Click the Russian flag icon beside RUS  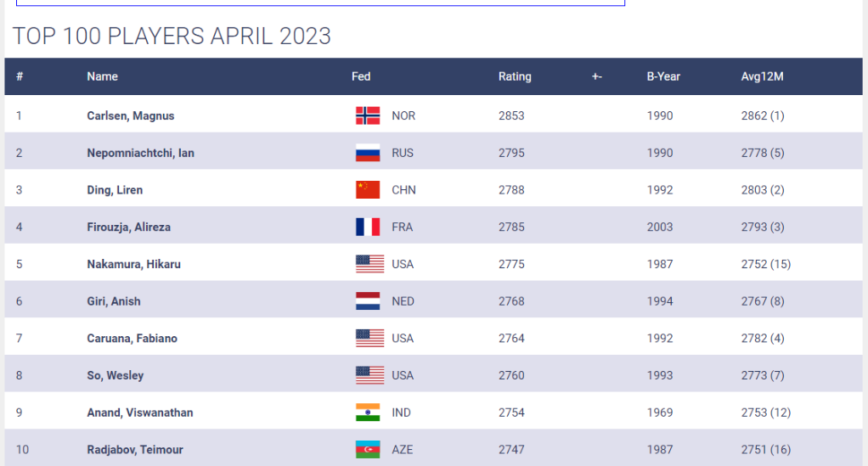click(x=368, y=153)
